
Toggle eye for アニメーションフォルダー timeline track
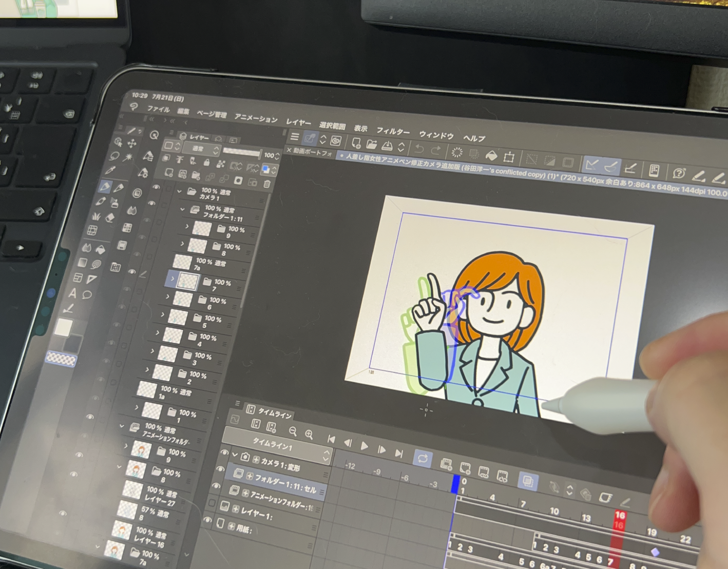coord(216,486)
